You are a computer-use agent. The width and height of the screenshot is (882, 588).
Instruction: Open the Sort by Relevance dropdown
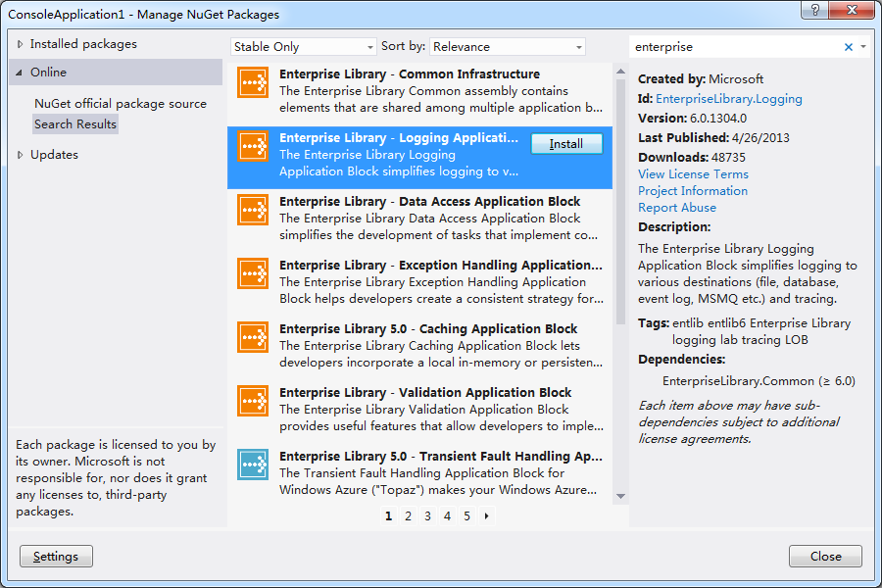508,47
